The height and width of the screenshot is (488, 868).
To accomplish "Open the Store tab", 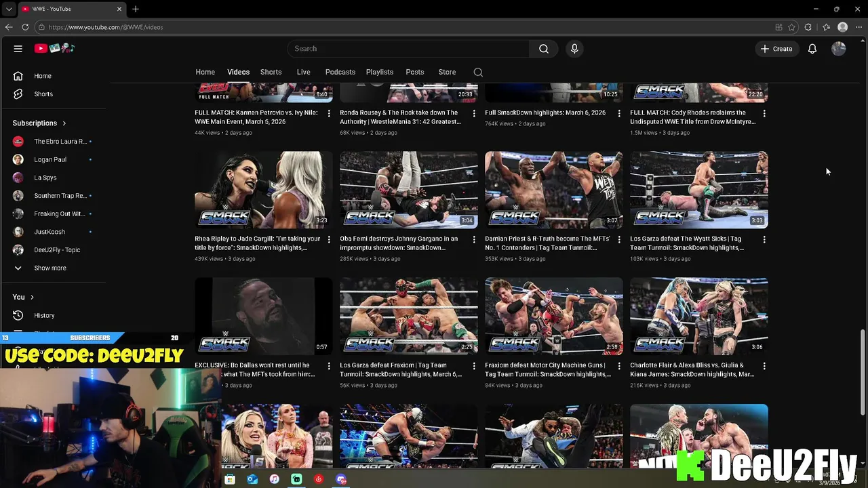I will (447, 72).
